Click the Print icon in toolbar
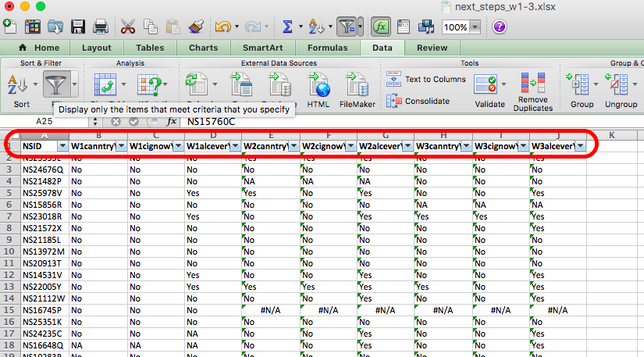This screenshot has height=357, width=644. coord(100,27)
